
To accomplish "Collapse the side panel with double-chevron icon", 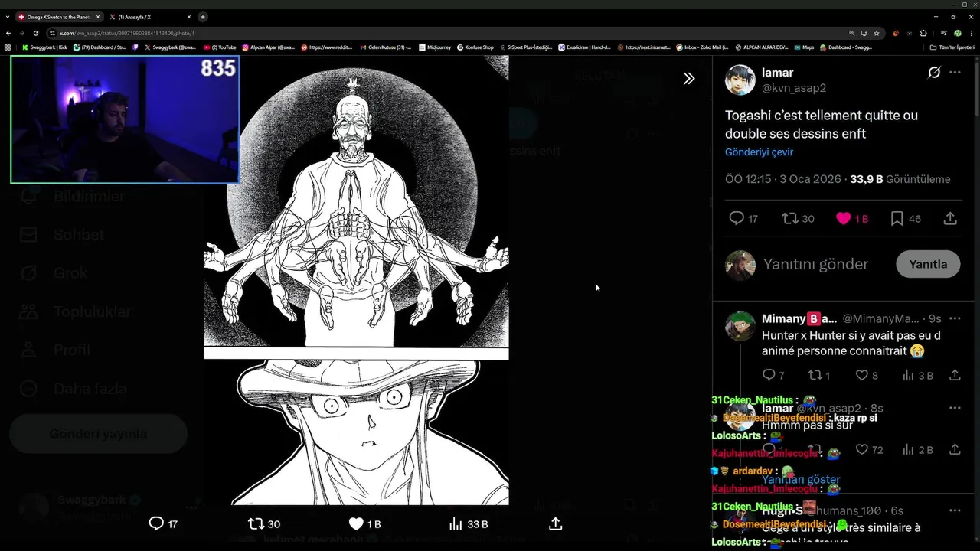I will 689,78.
